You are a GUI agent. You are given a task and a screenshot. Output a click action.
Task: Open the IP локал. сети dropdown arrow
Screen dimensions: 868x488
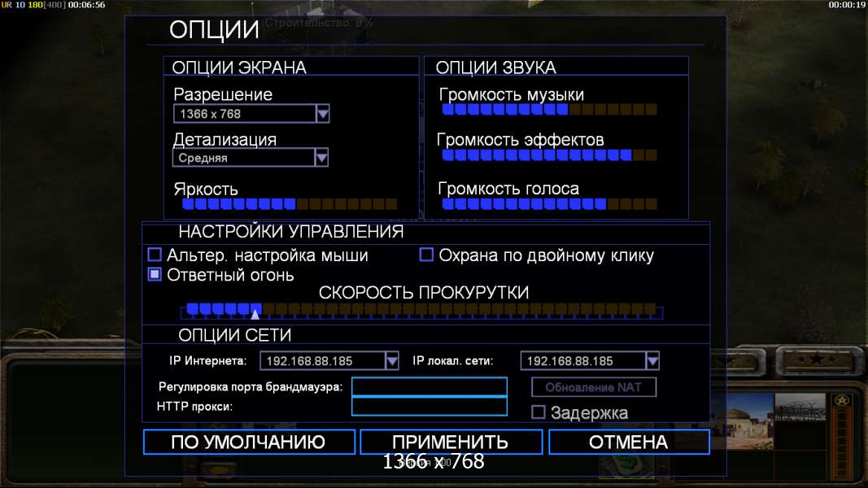[652, 361]
